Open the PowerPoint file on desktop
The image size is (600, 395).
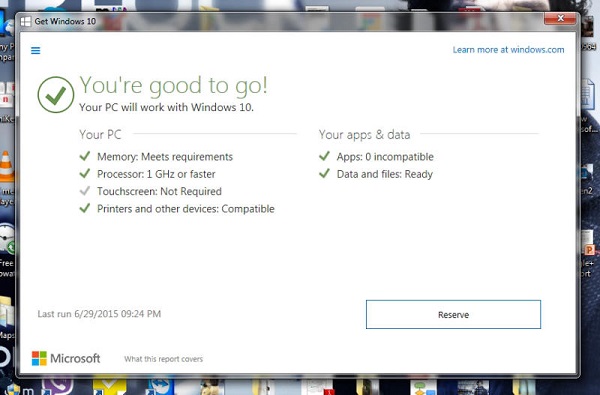click(588, 244)
